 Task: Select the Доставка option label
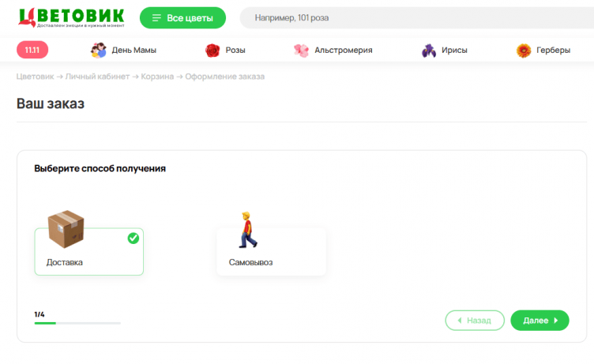65,262
